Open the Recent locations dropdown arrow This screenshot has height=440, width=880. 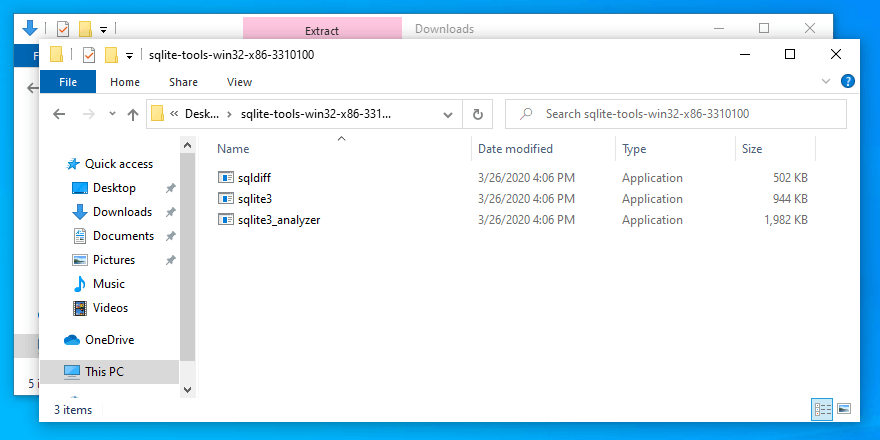(111, 115)
